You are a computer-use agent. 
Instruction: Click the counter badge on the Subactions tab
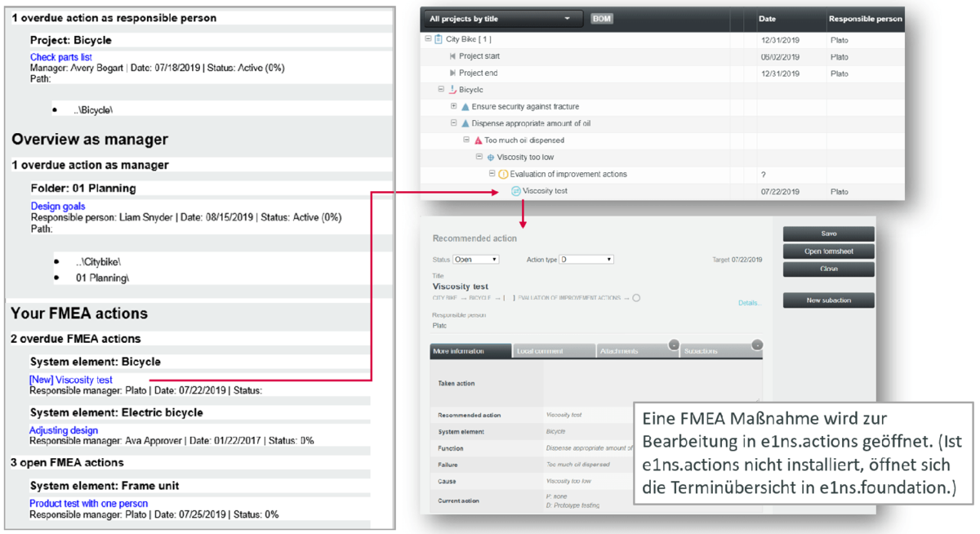click(757, 345)
